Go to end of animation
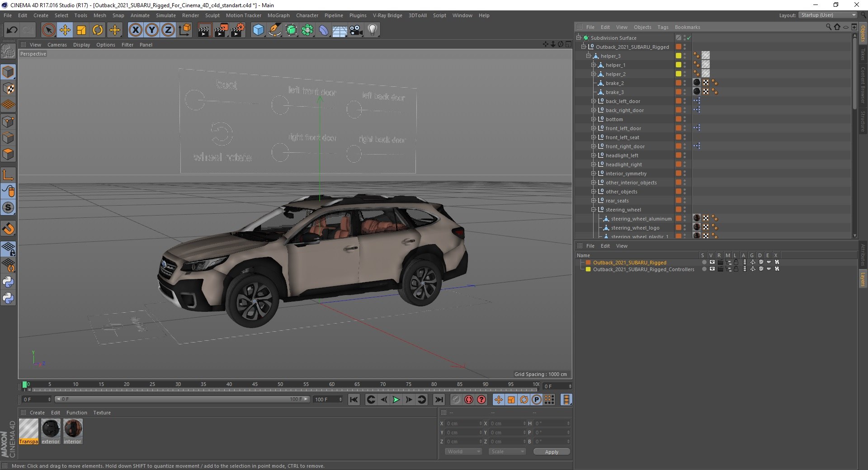 tap(439, 399)
